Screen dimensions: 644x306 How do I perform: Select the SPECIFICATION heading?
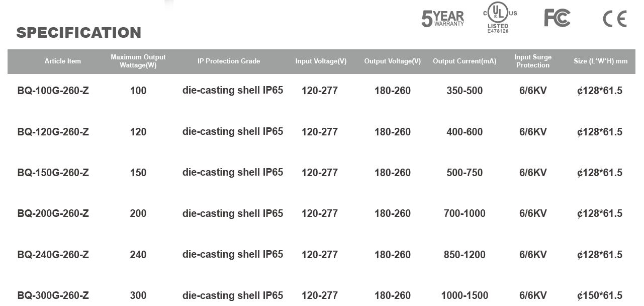(79, 33)
